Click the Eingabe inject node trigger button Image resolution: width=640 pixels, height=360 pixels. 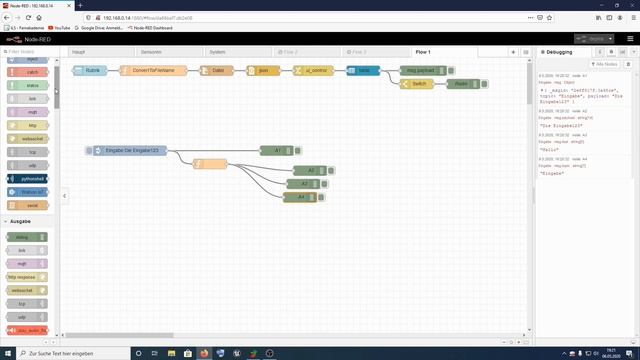[89, 151]
